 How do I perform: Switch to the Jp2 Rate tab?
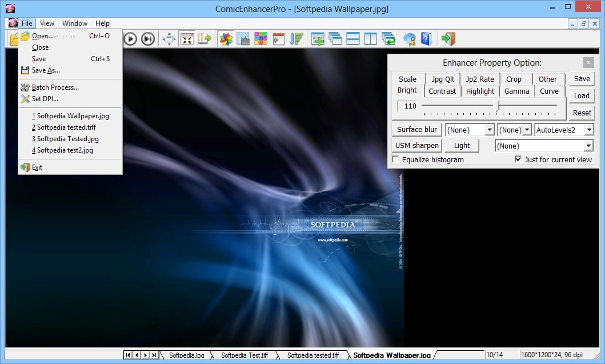pyautogui.click(x=480, y=79)
